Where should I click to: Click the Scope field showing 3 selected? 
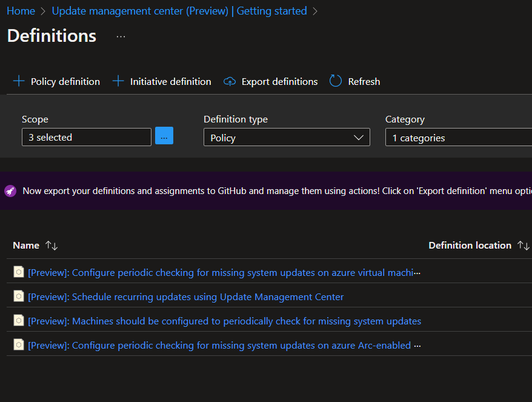point(87,137)
